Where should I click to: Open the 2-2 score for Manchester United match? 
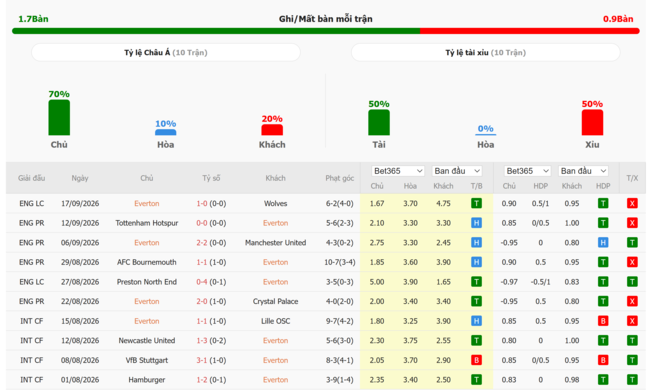pos(201,242)
